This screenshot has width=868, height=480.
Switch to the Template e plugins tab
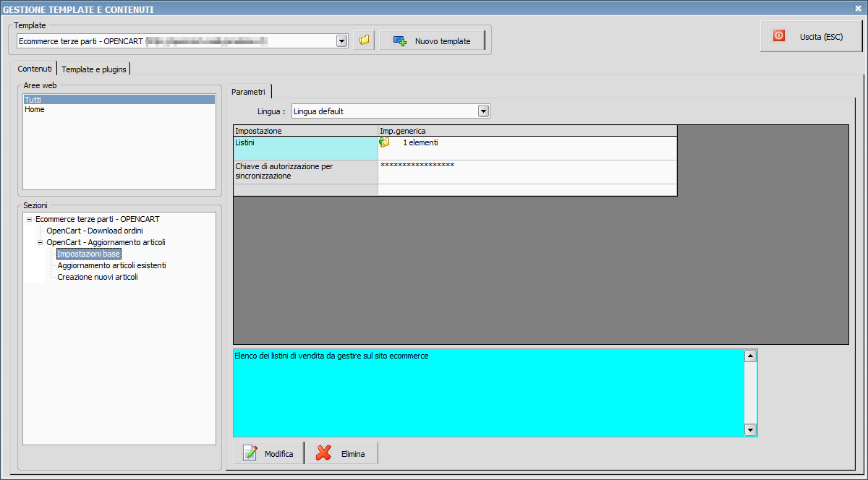pyautogui.click(x=94, y=69)
